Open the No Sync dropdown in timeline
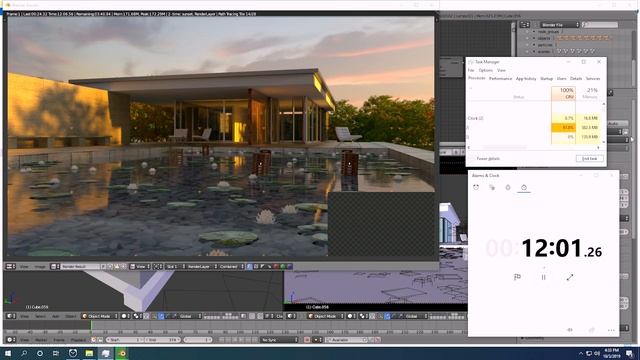Screen dimensions: 640x360 click(x=280, y=340)
